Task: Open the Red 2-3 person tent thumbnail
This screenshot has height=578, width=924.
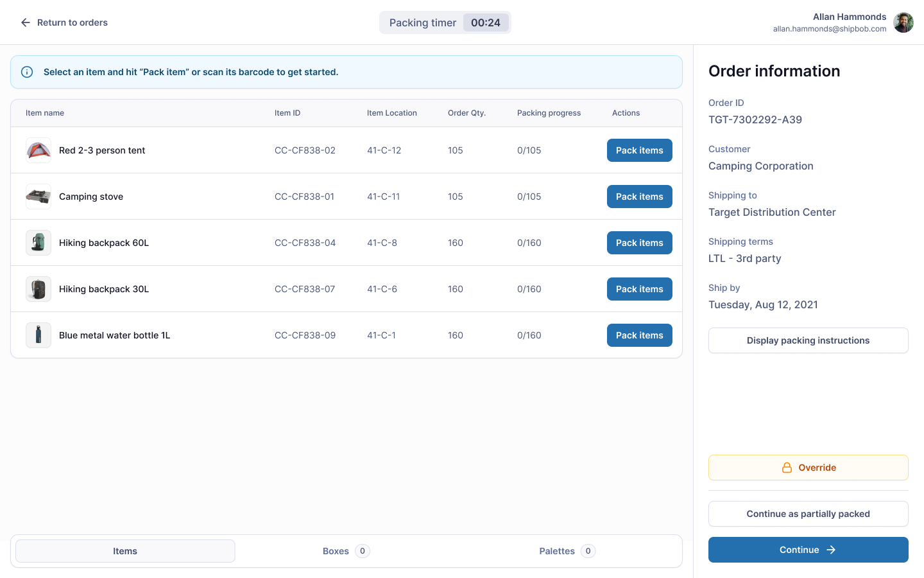Action: click(38, 150)
